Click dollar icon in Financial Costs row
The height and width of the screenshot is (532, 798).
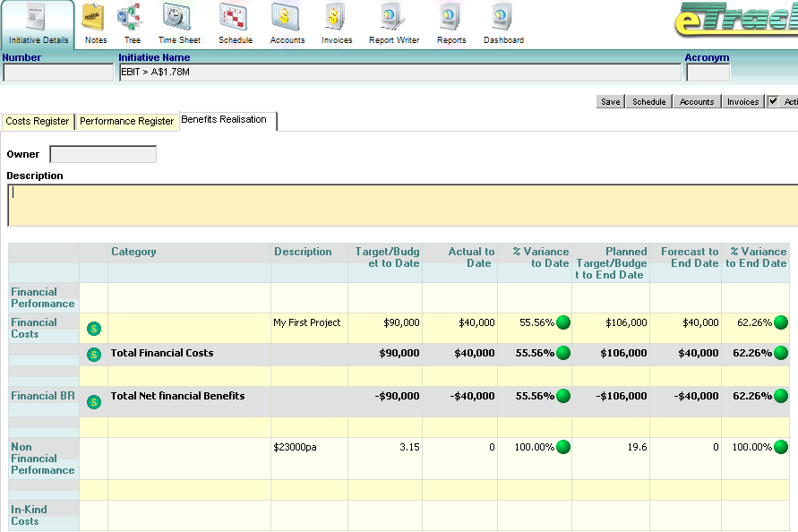[94, 329]
